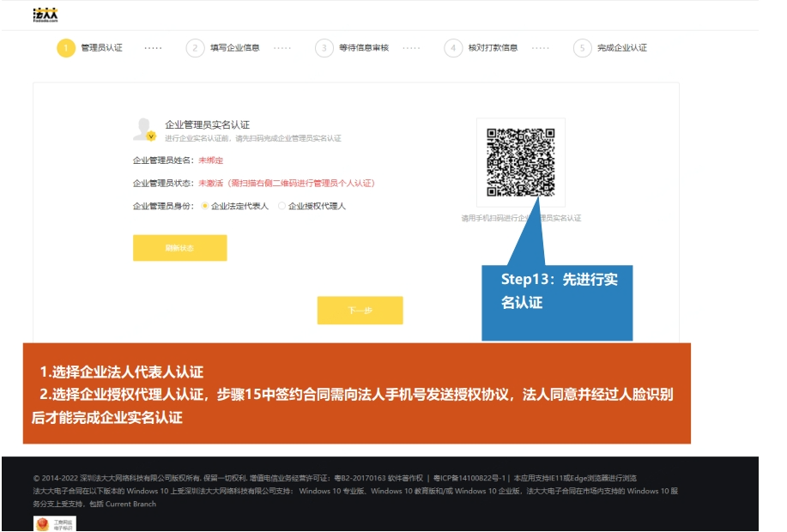This screenshot has height=532, width=787.
Task: Click the QR code for real-name verification
Action: tap(520, 163)
